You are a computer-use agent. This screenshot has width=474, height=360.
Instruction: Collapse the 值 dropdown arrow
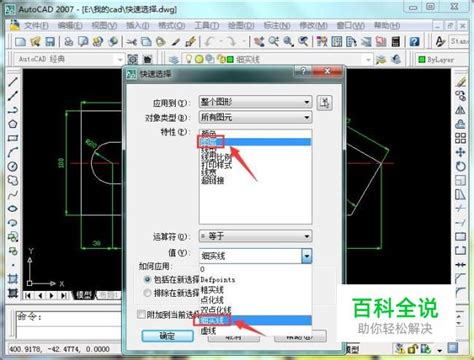(307, 256)
